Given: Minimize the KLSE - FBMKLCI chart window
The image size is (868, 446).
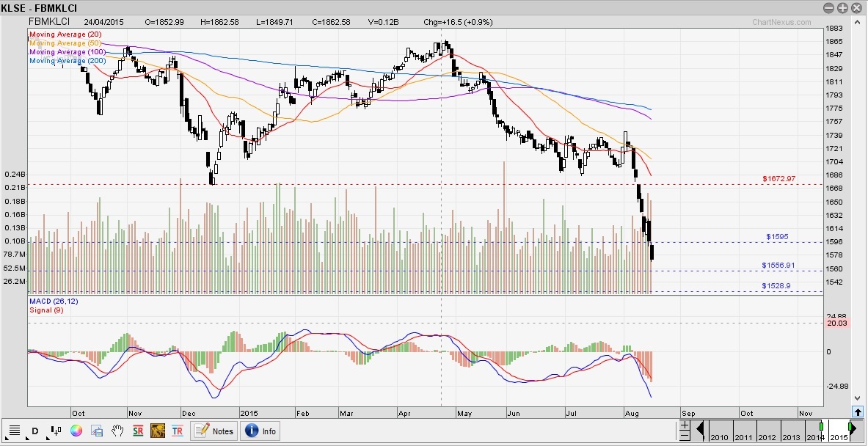Looking at the screenshot, I should coord(828,8).
